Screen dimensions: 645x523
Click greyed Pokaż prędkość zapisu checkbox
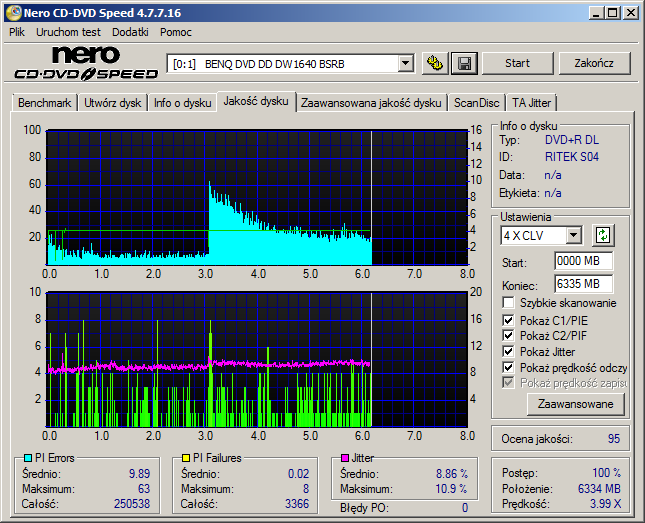[x=508, y=383]
